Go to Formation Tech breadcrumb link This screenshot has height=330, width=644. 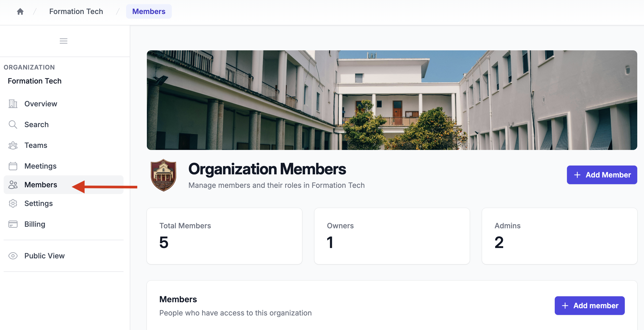(76, 11)
